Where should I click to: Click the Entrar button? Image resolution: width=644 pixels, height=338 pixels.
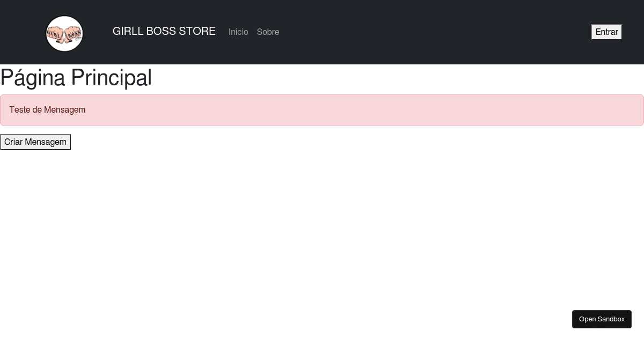tap(606, 32)
